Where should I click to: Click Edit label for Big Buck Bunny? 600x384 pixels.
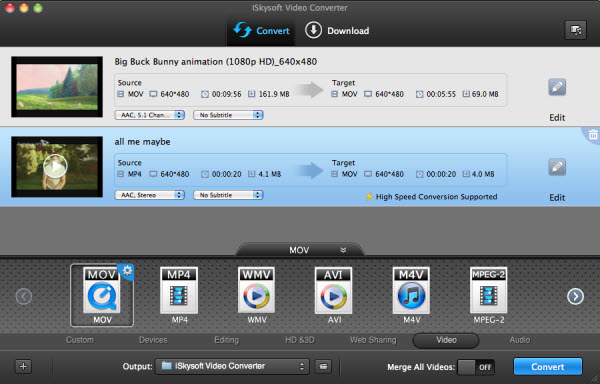click(557, 117)
